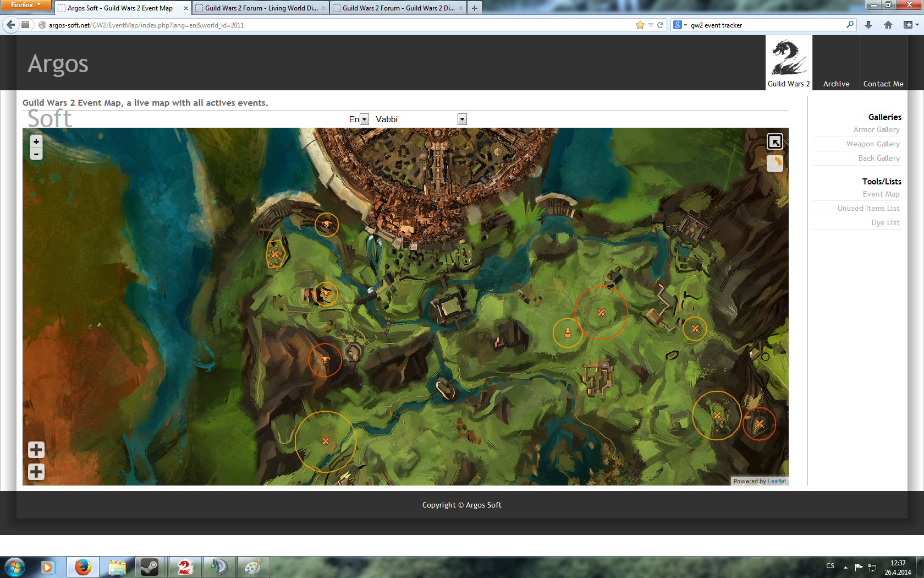
Task: Reload the page
Action: click(x=660, y=25)
